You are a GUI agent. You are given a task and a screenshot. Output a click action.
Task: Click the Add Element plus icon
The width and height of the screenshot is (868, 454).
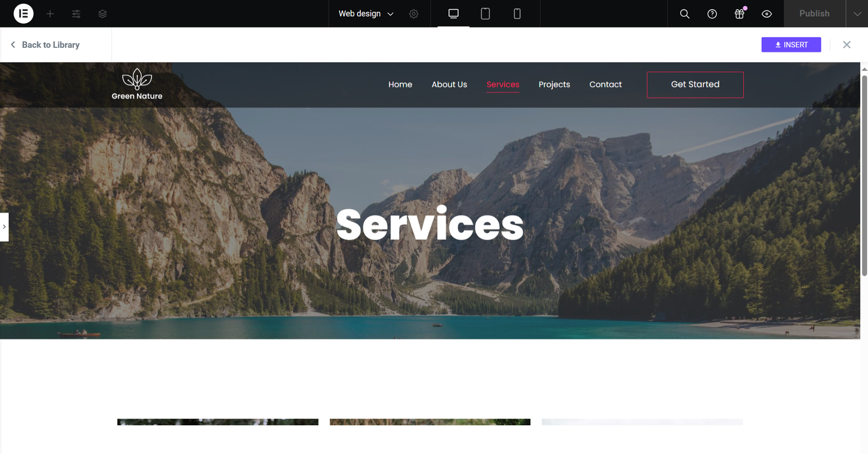[50, 14]
